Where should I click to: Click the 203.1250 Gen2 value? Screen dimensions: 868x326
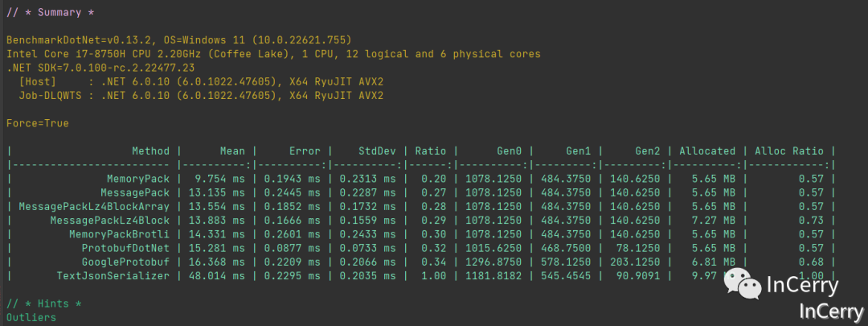point(634,262)
